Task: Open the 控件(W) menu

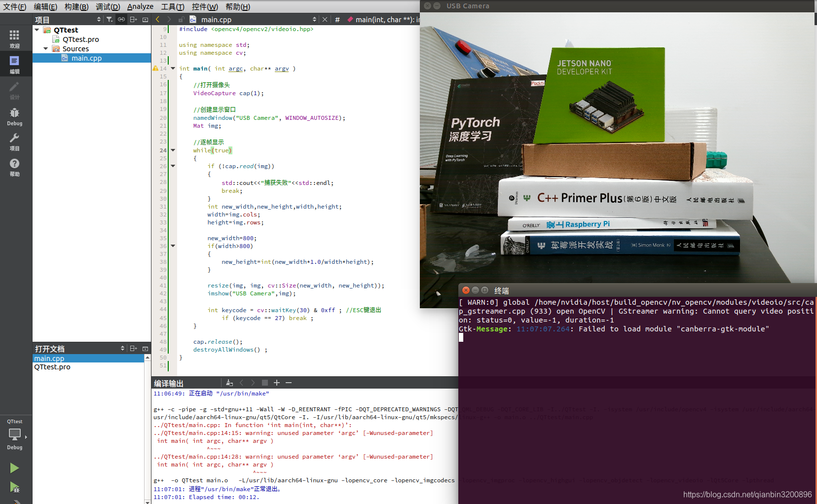Action: [x=205, y=6]
